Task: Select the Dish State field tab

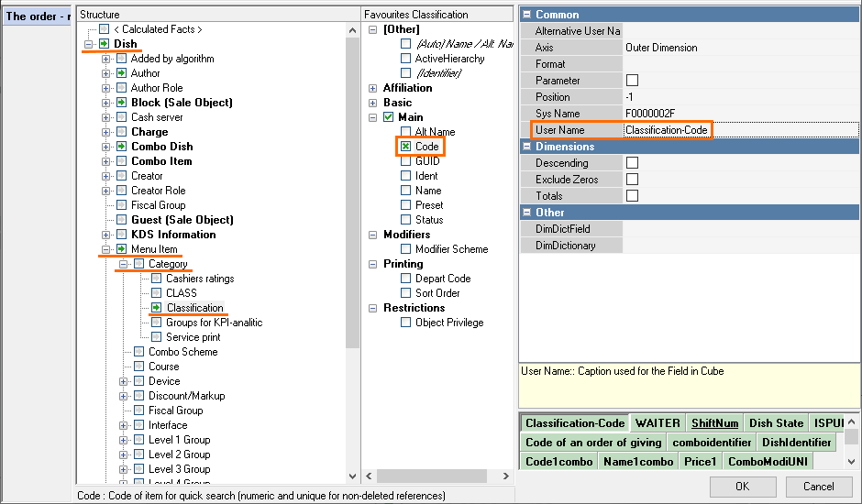Action: coord(776,423)
